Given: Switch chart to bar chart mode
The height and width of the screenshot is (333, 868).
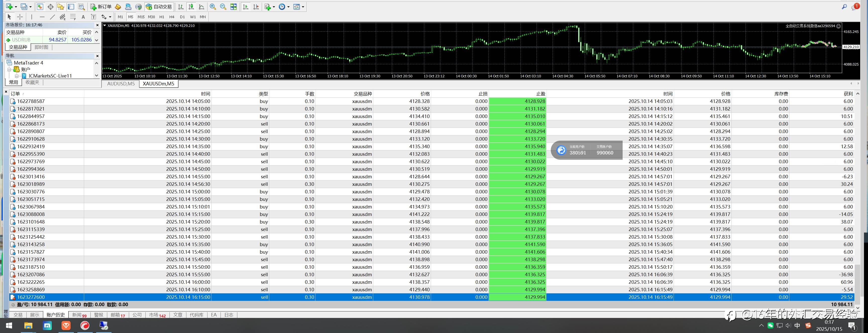Looking at the screenshot, I should tap(181, 7).
